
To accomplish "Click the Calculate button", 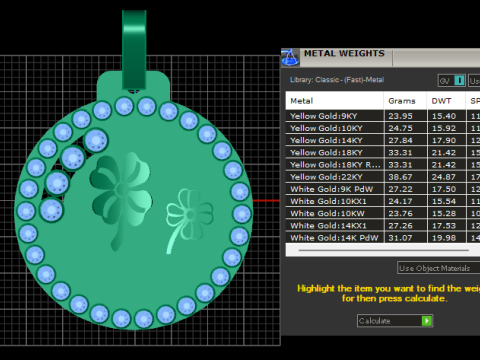I will point(395,321).
